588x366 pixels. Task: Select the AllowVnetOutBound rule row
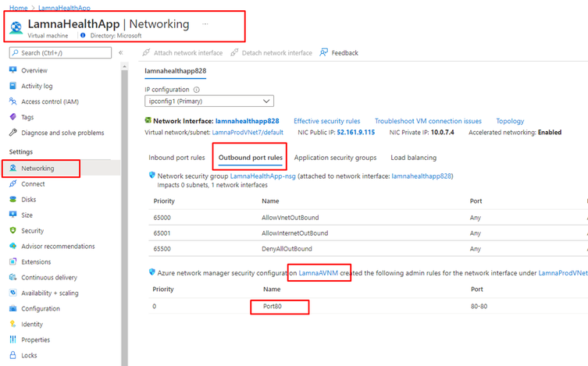point(369,218)
